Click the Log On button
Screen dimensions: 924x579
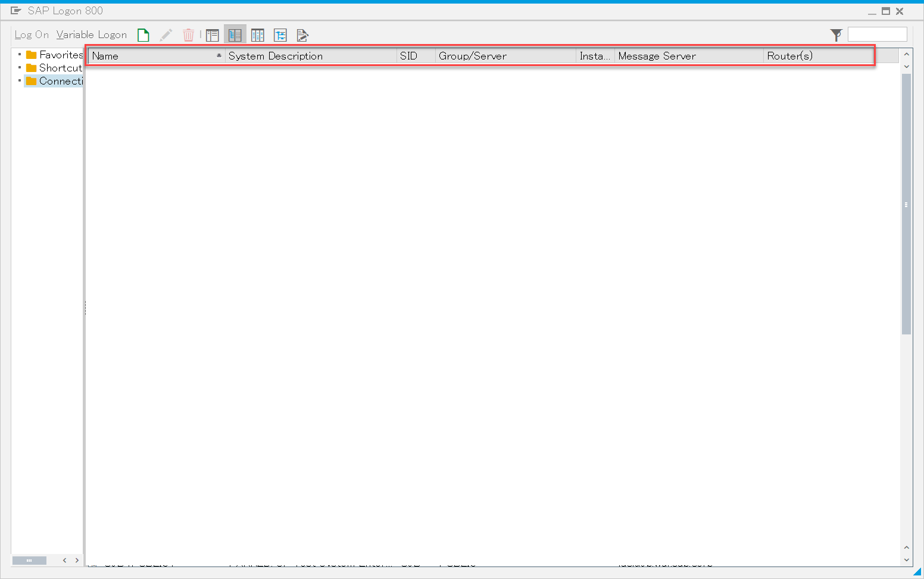pyautogui.click(x=32, y=35)
